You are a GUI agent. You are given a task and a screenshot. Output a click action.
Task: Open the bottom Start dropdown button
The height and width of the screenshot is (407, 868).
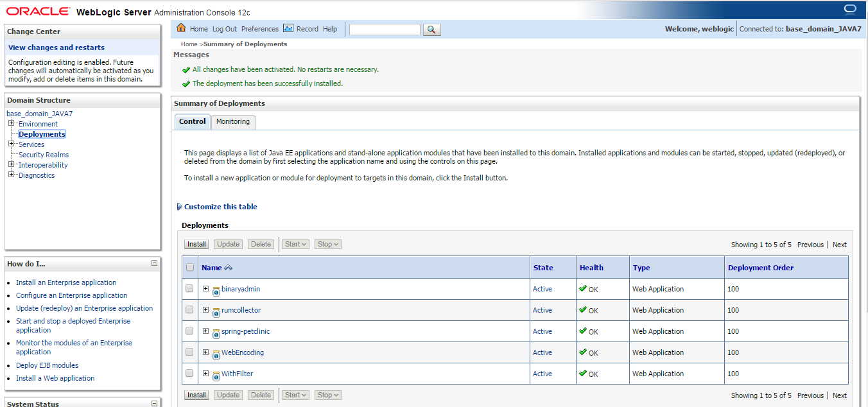click(x=296, y=395)
